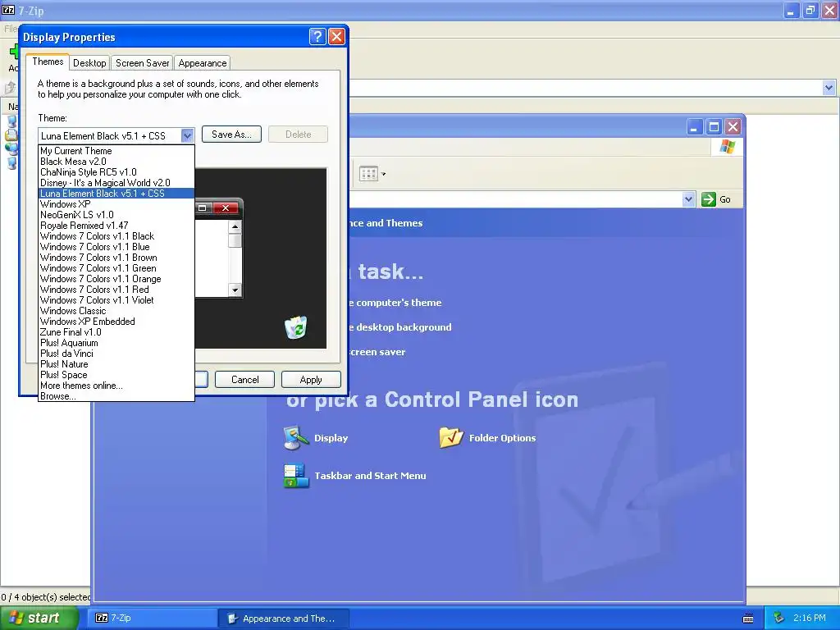The image size is (840, 630).
Task: Click the Apply button
Action: point(311,379)
